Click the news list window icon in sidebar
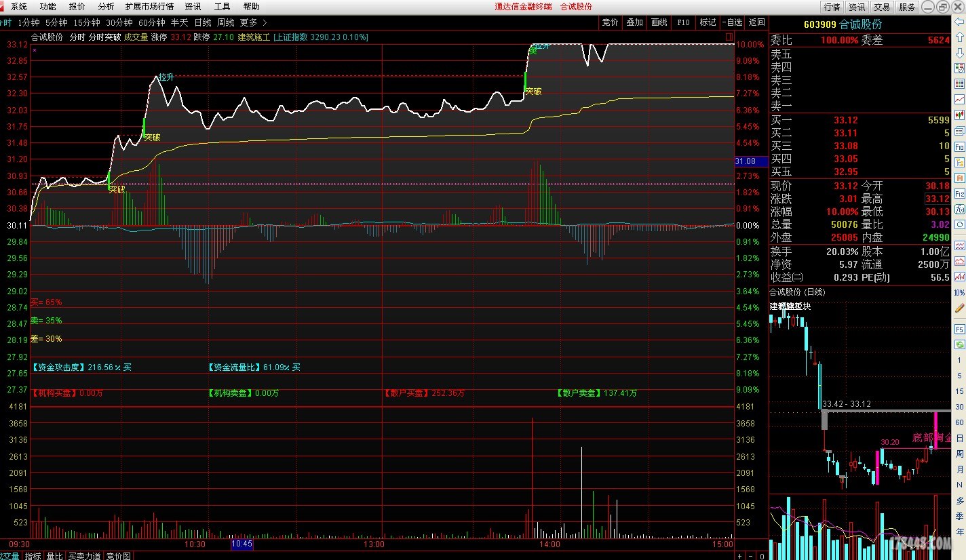The width and height of the screenshot is (966, 560). [x=959, y=130]
